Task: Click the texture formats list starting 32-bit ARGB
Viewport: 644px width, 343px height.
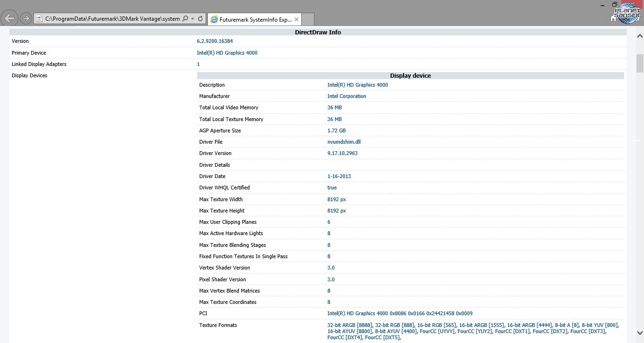Action: (473, 331)
